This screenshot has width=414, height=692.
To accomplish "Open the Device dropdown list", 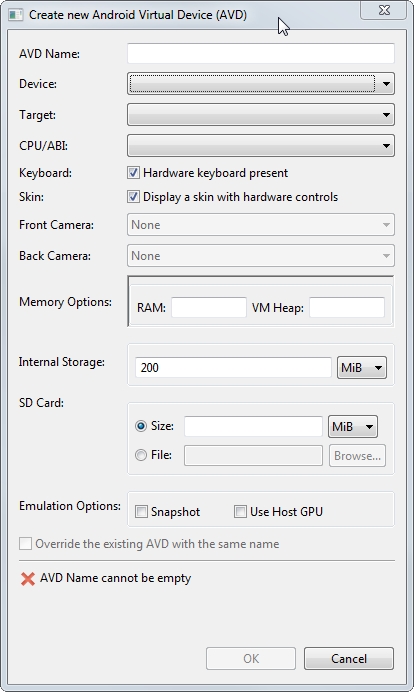I will coord(260,84).
